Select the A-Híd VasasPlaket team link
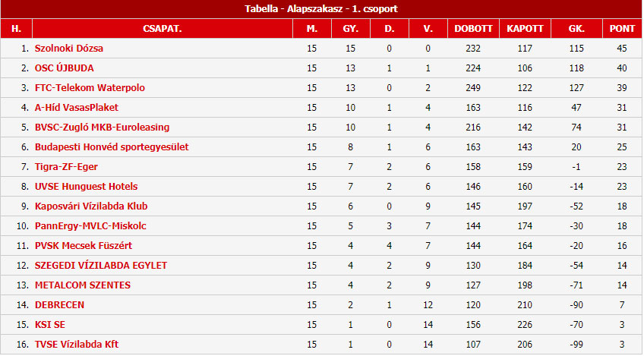 (x=77, y=108)
